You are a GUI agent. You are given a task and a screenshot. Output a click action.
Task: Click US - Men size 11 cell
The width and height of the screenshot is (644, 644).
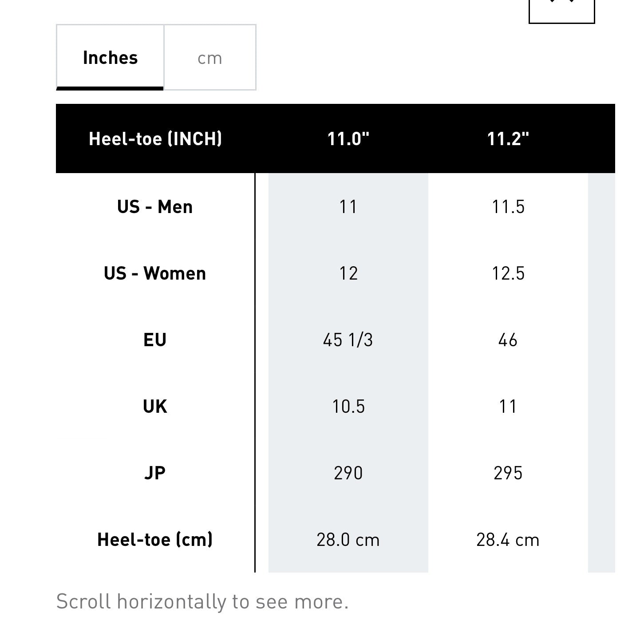pyautogui.click(x=348, y=207)
